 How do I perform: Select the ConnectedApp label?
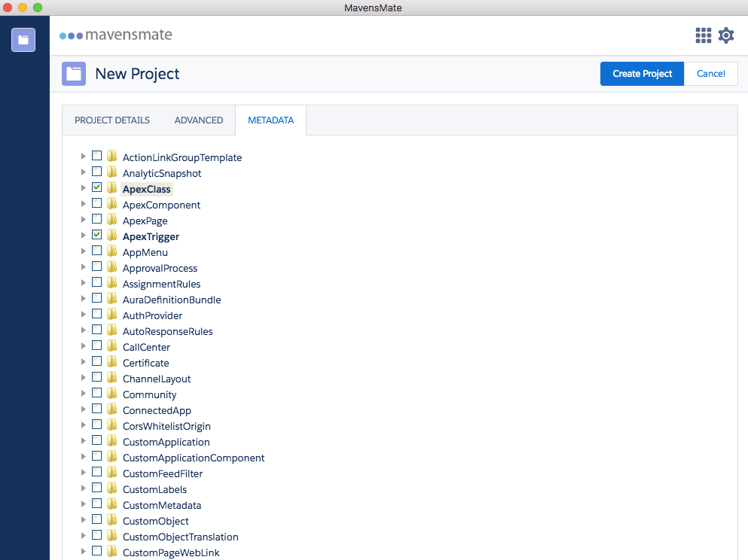(x=157, y=410)
